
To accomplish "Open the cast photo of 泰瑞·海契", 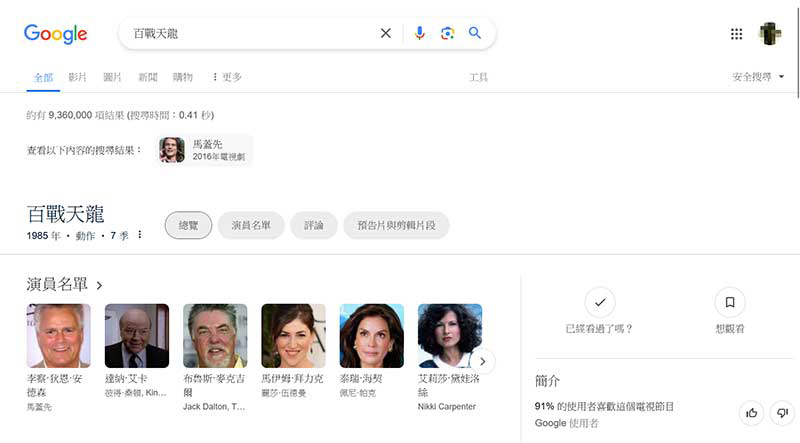I will point(371,336).
